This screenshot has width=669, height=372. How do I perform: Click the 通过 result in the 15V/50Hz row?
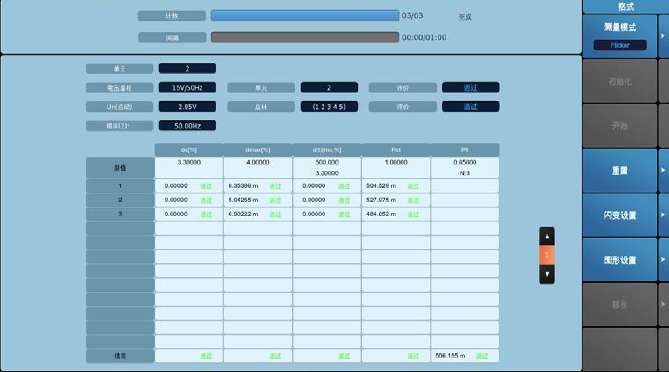(x=471, y=87)
